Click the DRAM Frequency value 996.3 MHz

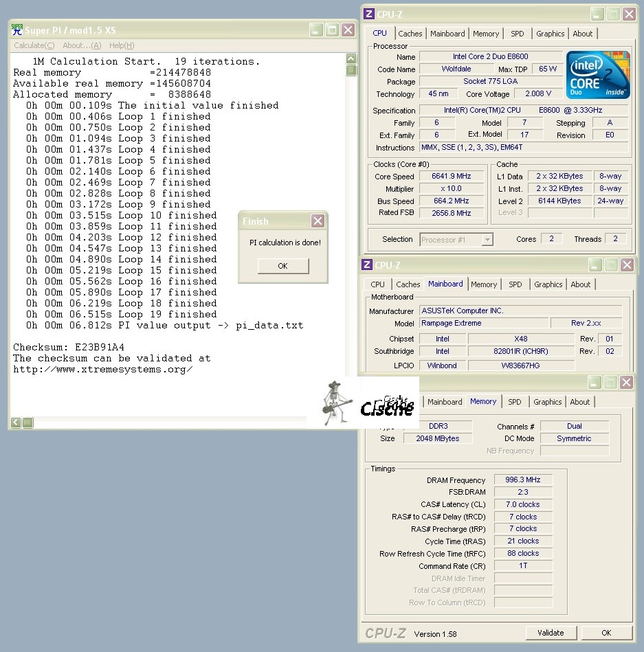click(523, 480)
